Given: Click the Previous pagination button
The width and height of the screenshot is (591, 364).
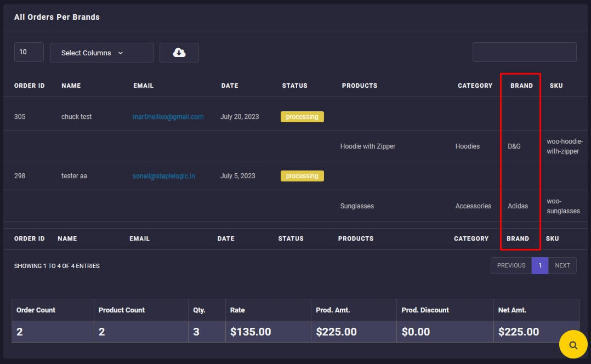Looking at the screenshot, I should pos(511,265).
